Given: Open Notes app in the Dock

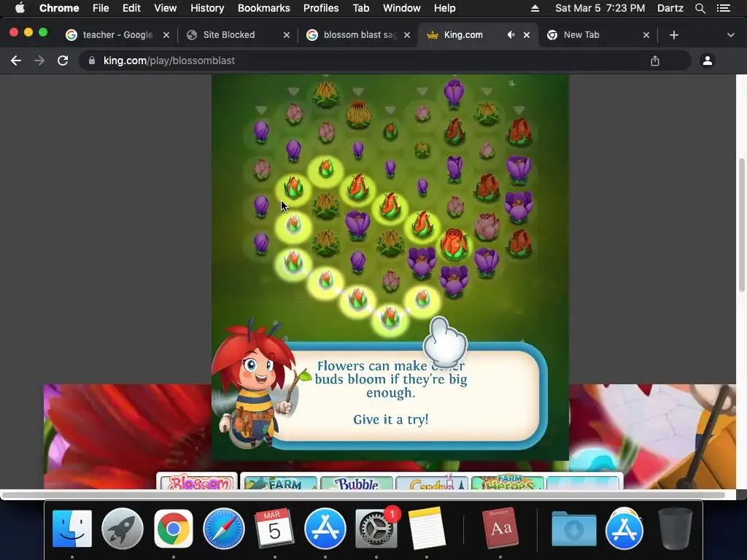Looking at the screenshot, I should tap(427, 529).
